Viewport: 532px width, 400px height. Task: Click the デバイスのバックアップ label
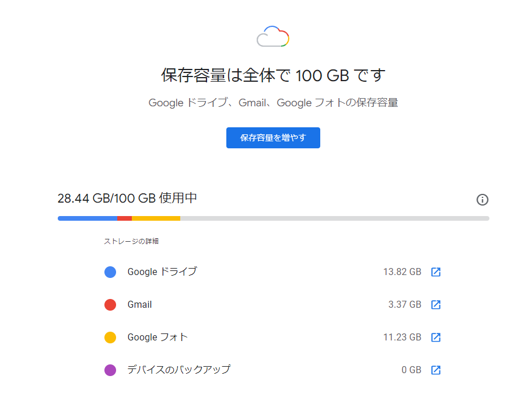pyautogui.click(x=179, y=370)
